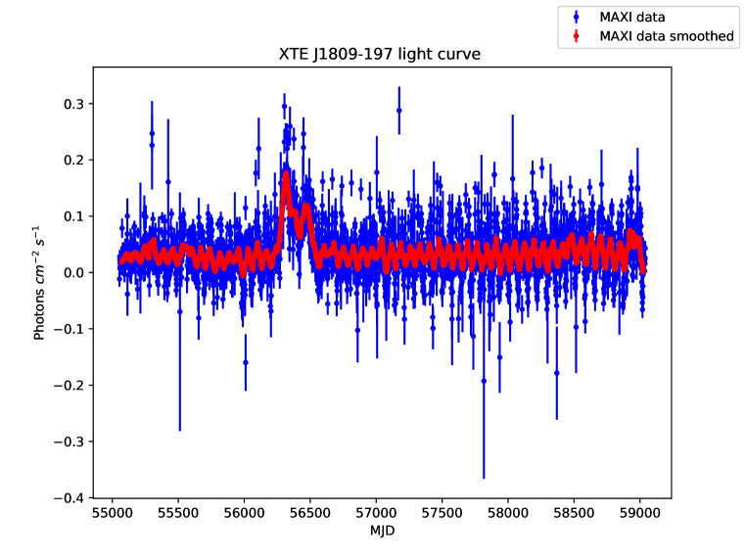This screenshot has width=746, height=560.
Task: Click the y-axis tick label −0.4
Action: click(69, 497)
